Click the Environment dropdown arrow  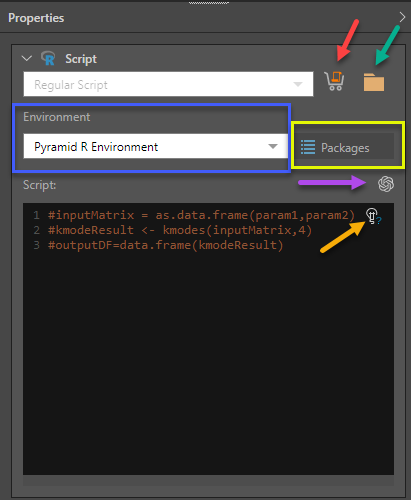273,146
